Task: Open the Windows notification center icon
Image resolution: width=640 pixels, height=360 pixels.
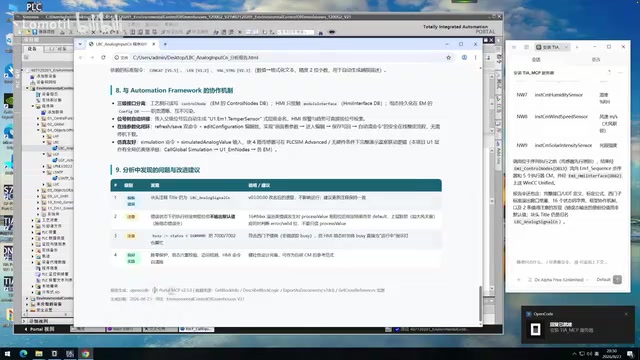Action: pos(631,354)
